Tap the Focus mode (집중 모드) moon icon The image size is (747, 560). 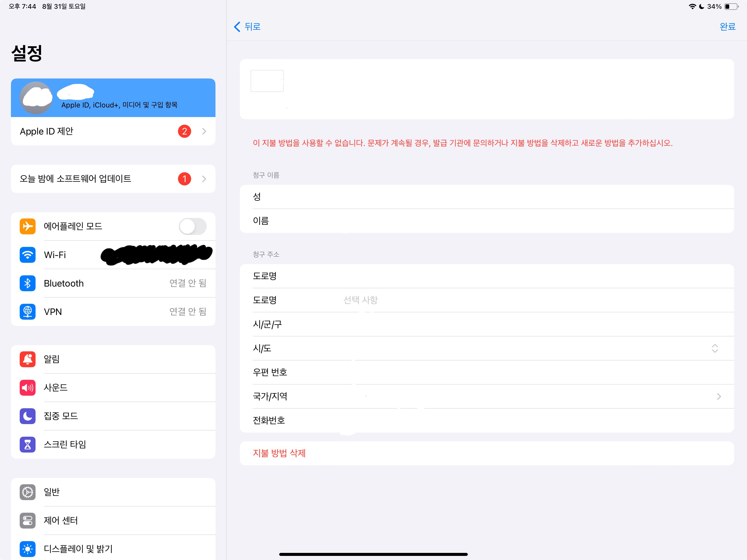click(27, 416)
